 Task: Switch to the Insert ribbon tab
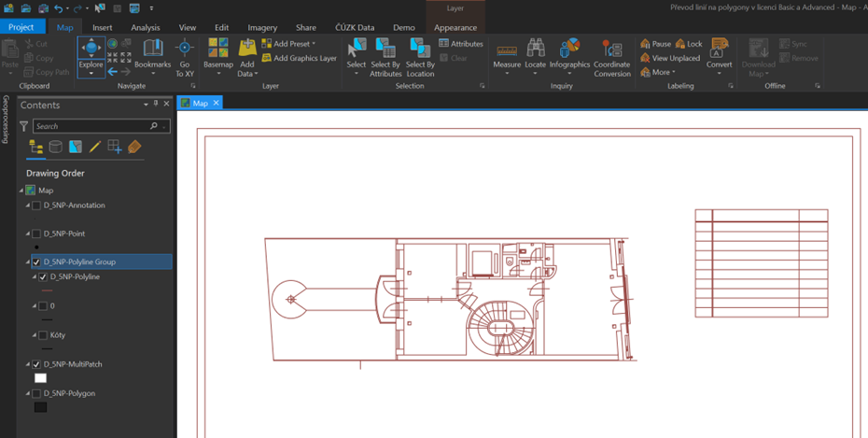tap(103, 27)
